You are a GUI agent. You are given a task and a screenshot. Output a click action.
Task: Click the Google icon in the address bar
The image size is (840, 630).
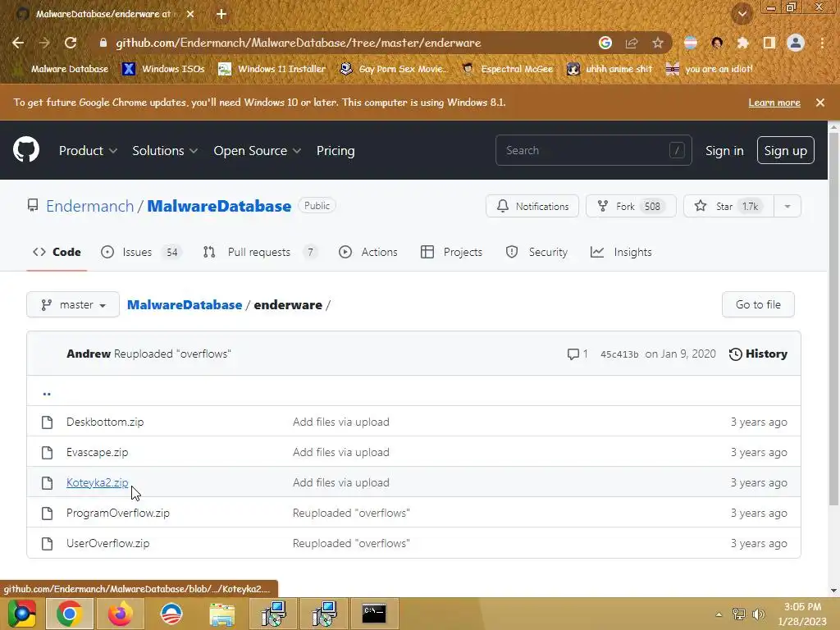(x=605, y=43)
